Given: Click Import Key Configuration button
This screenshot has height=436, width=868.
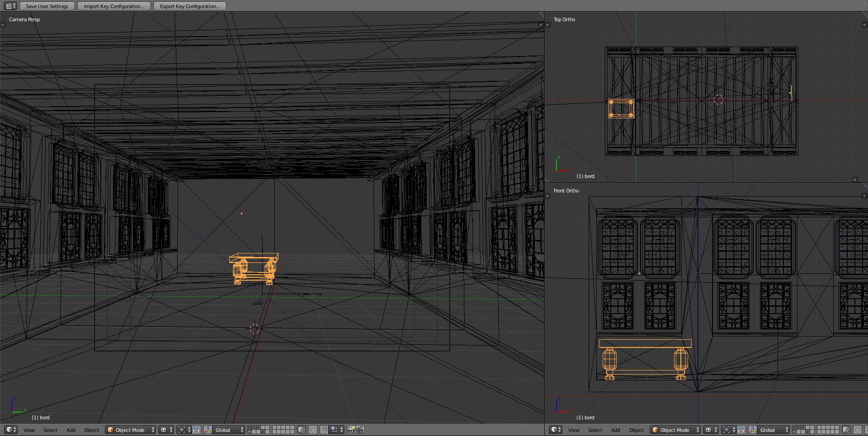Looking at the screenshot, I should pos(114,6).
